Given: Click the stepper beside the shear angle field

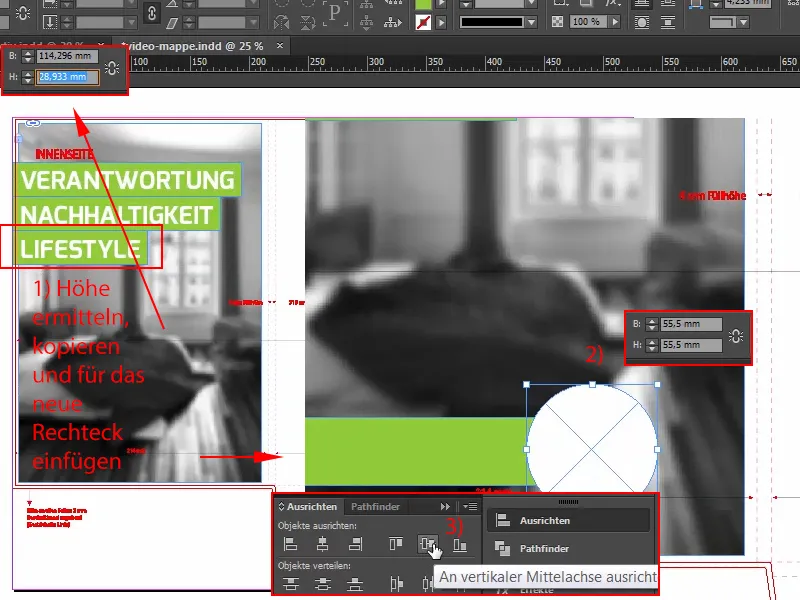Looking at the screenshot, I should [x=189, y=23].
